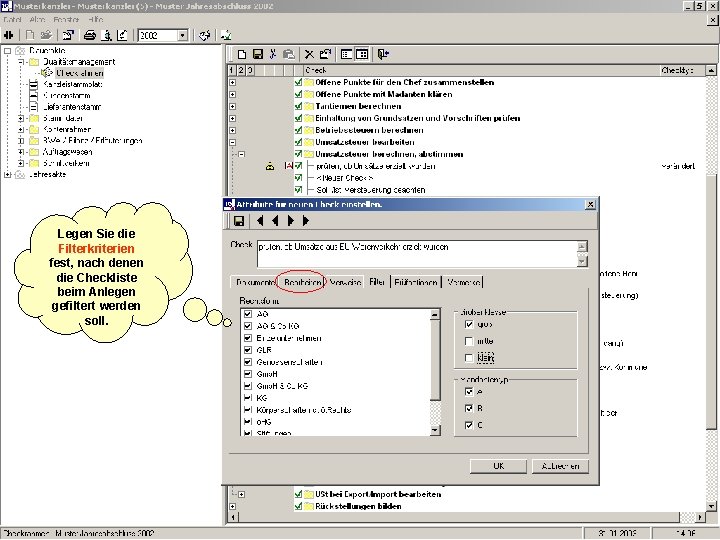Image resolution: width=720 pixels, height=540 pixels.
Task: Click the open folder icon in the main toolbar
Action: click(x=46, y=35)
